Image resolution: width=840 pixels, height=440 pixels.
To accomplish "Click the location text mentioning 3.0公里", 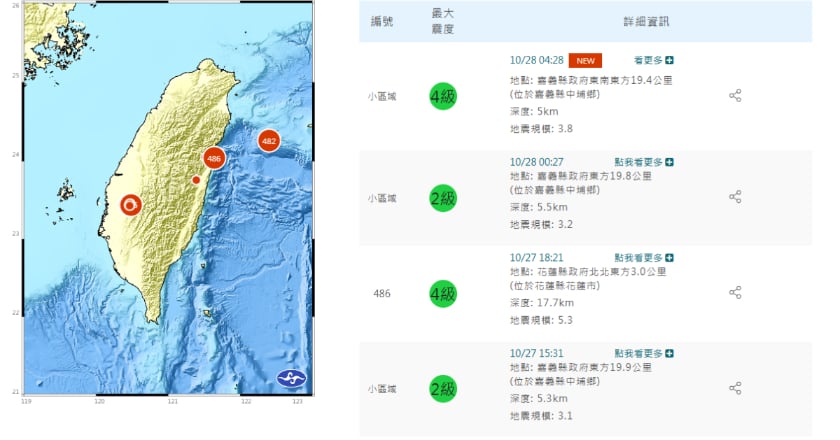I will point(588,272).
